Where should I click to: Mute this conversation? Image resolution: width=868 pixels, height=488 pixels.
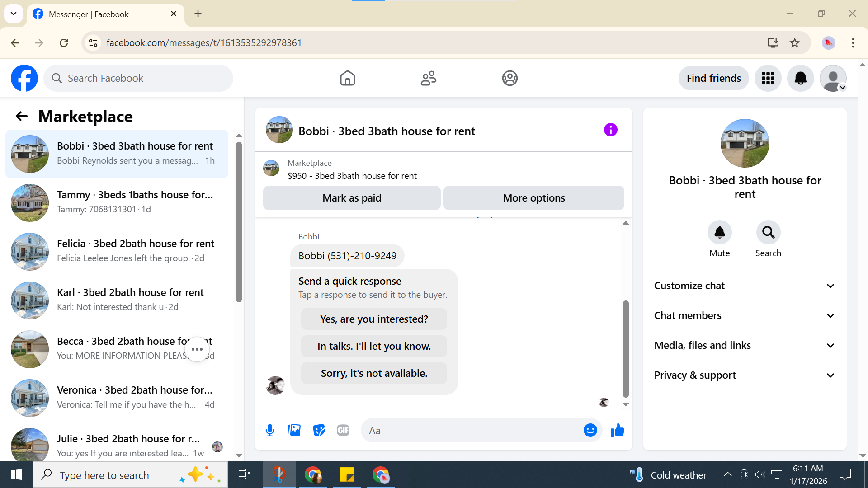[719, 233]
